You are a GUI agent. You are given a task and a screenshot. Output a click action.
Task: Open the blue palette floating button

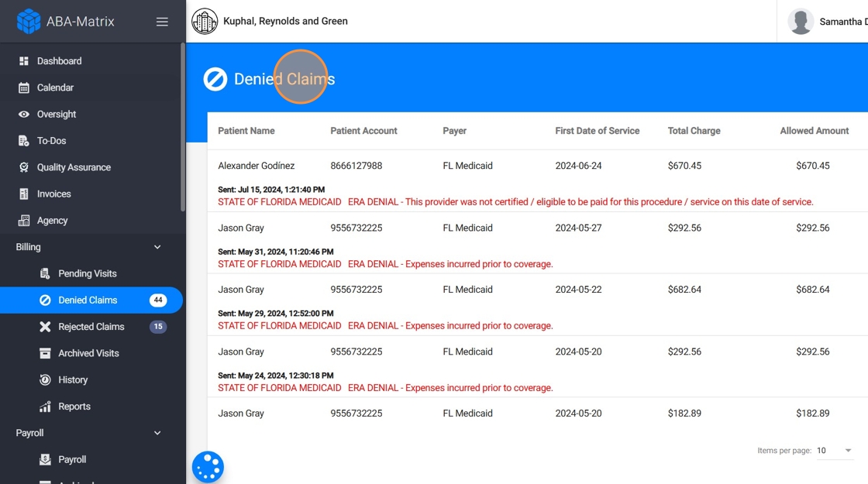coord(208,468)
